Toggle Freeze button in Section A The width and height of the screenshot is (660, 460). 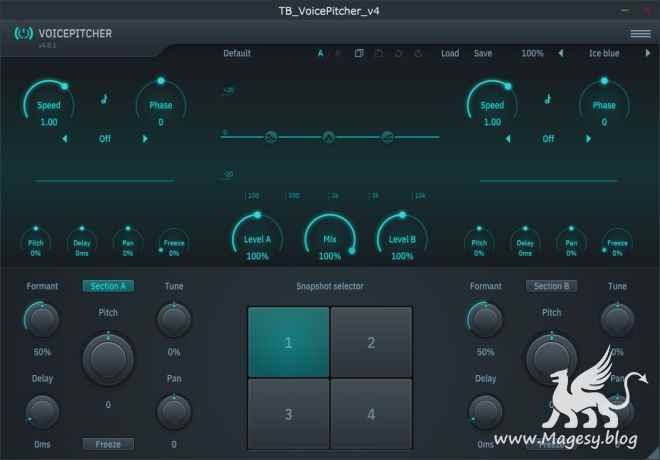107,443
